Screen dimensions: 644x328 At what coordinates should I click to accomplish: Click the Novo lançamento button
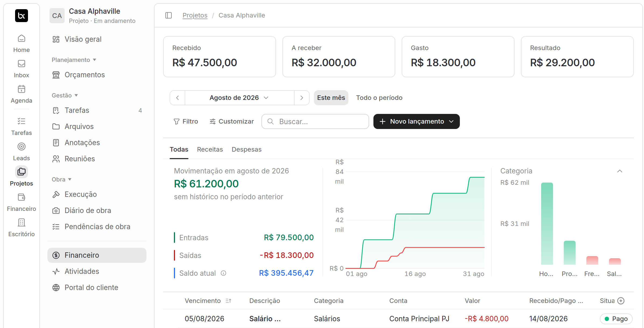click(x=416, y=121)
